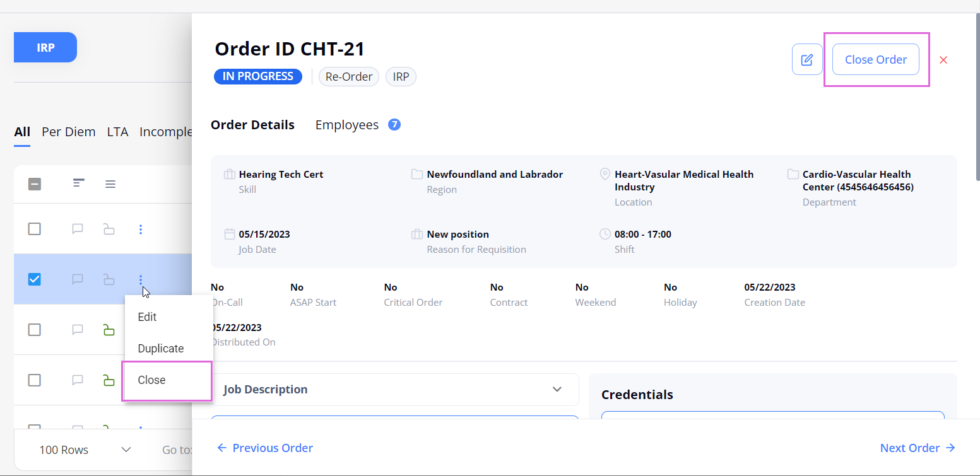The height and width of the screenshot is (476, 980).
Task: Close the order panel with red X
Action: [x=943, y=60]
